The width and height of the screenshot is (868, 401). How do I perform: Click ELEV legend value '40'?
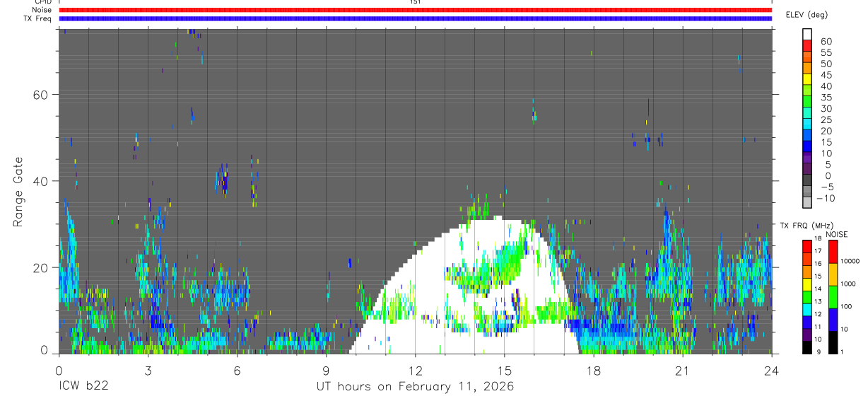pos(826,86)
